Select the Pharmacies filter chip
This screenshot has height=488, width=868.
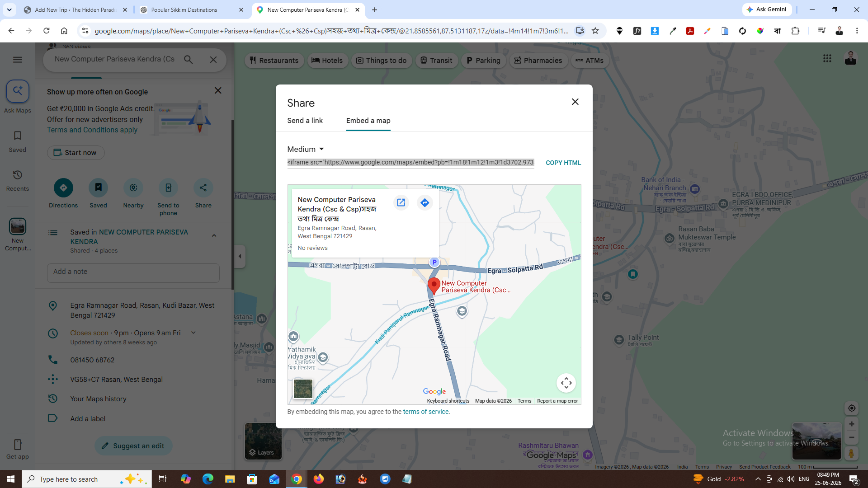pos(538,61)
